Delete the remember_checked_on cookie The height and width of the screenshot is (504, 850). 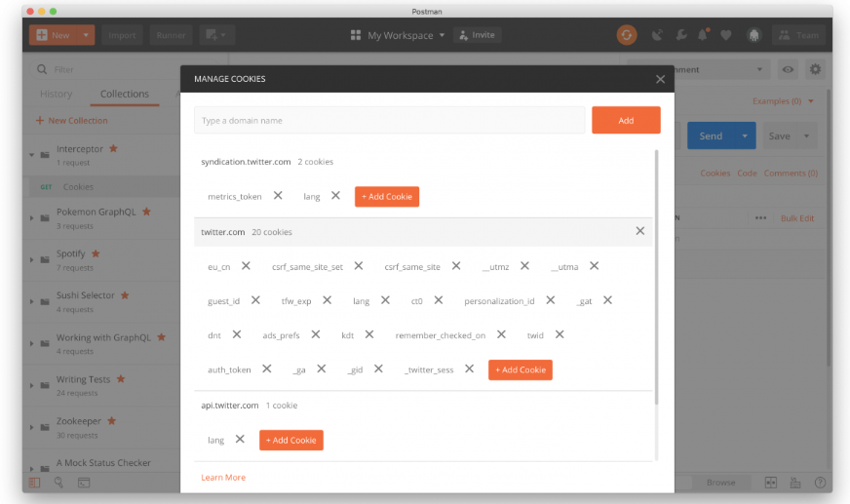(501, 334)
